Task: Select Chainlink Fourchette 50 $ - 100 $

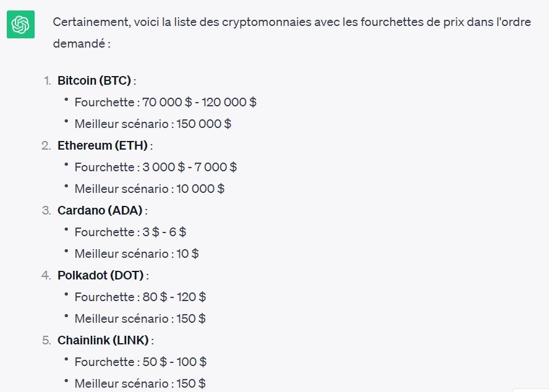Action: (x=140, y=362)
